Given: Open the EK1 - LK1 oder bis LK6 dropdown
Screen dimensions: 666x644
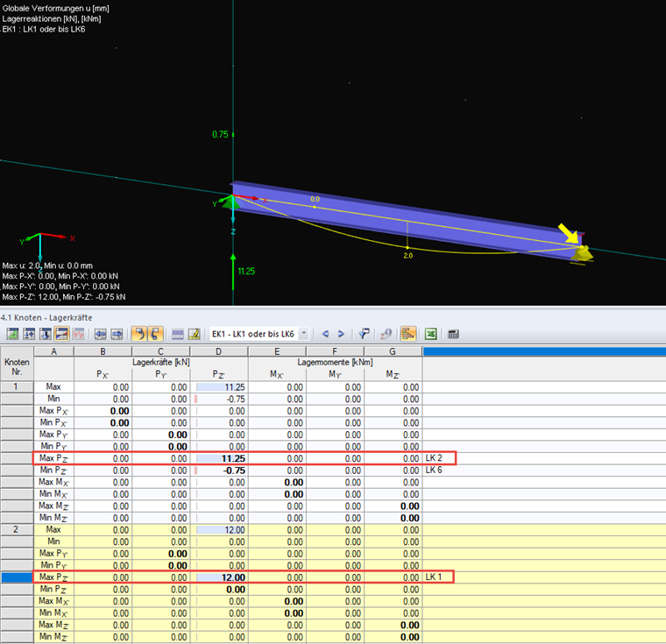Looking at the screenshot, I should (x=252, y=334).
